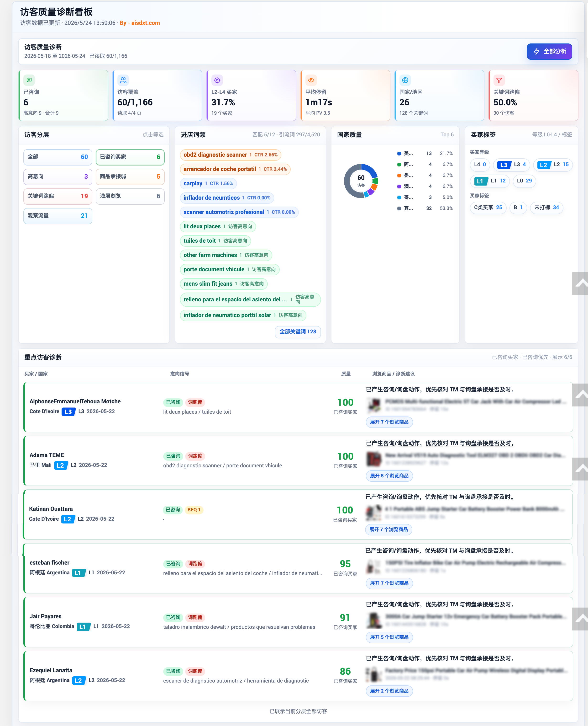Click the L3 level badge under AlphonseEmmanuelTehoua Motche
The width and height of the screenshot is (588, 726).
pyautogui.click(x=68, y=411)
